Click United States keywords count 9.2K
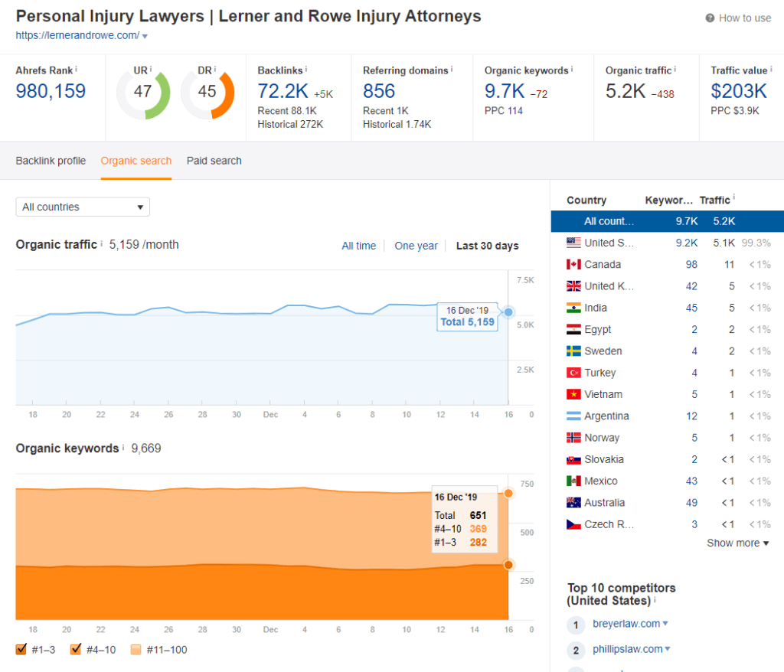The width and height of the screenshot is (784, 672). (687, 243)
